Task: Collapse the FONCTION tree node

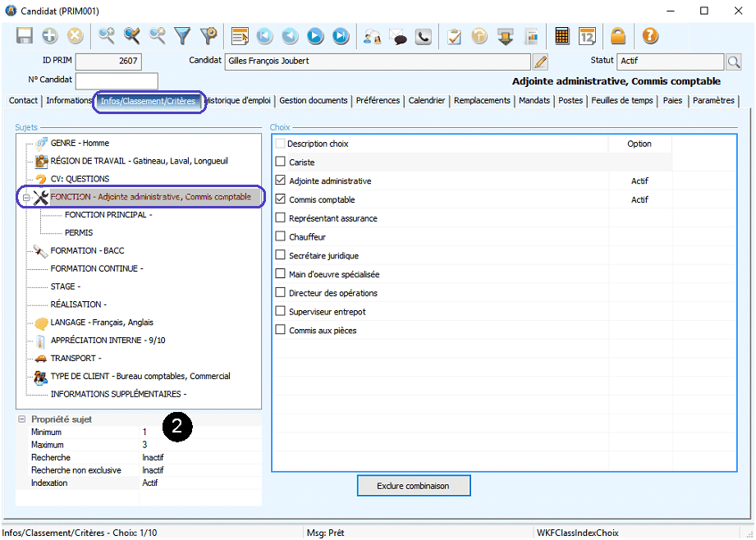Action: (x=26, y=198)
